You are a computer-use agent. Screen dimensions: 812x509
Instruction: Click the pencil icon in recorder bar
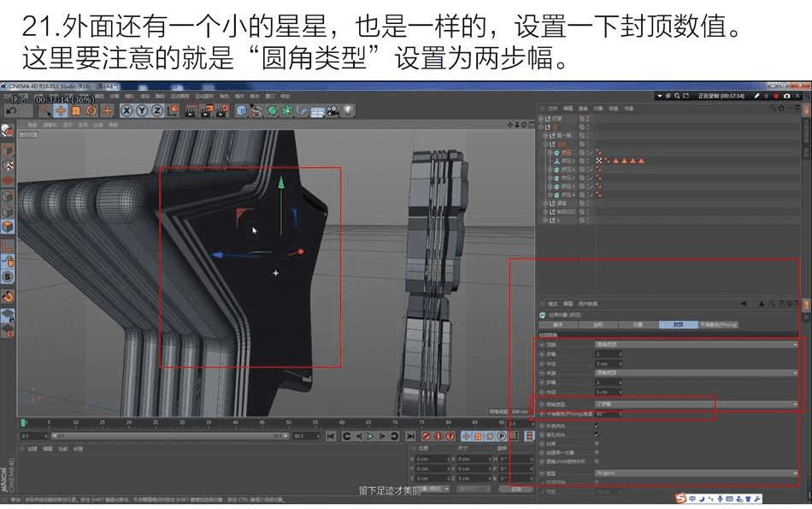coord(756,96)
